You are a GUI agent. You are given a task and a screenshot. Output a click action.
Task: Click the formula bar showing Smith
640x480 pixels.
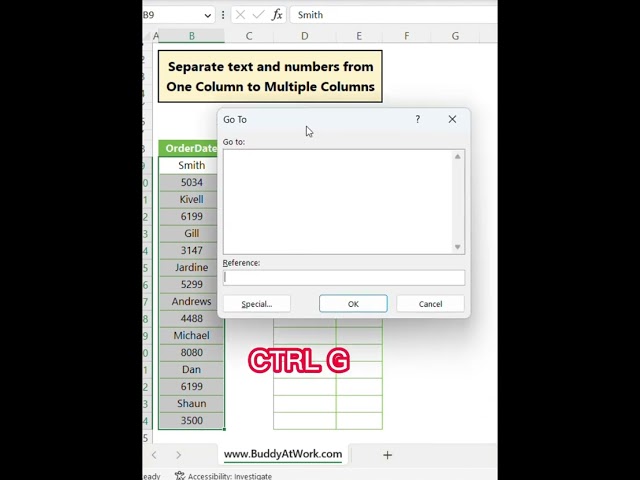coord(393,15)
